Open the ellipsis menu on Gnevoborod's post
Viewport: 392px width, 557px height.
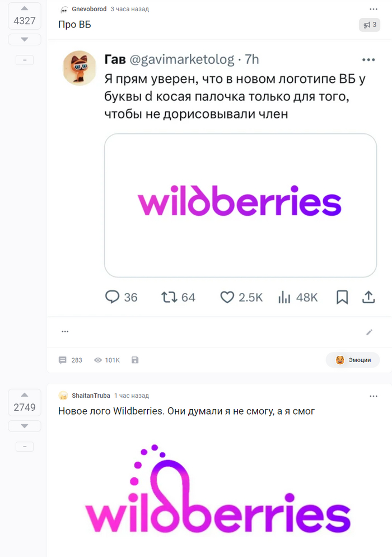point(373,9)
